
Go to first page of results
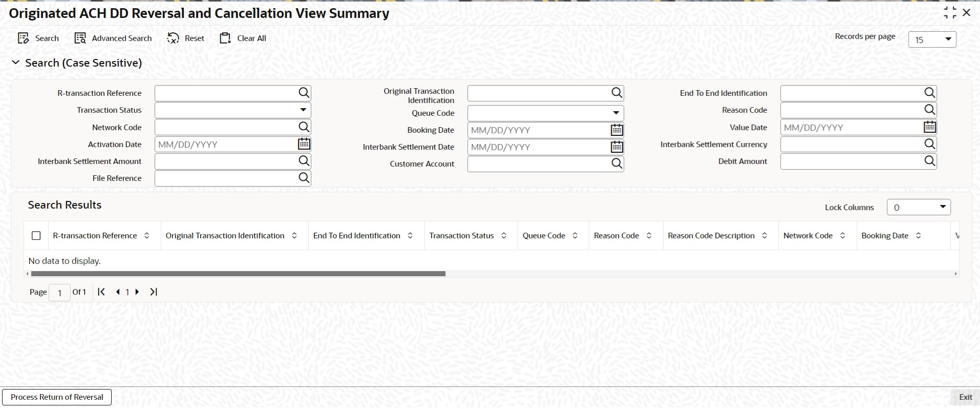(x=101, y=292)
